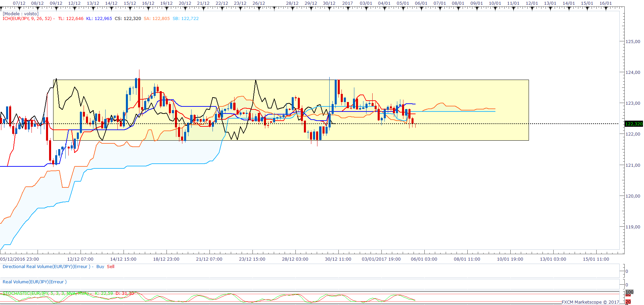This screenshot has width=644, height=305.
Task: Select the Modele : volsto template label
Action: tap(21, 14)
